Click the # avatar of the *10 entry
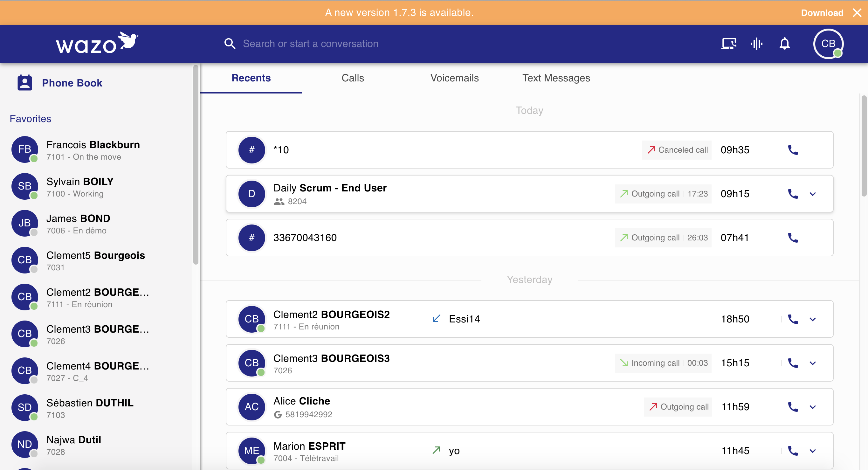 [x=251, y=150]
